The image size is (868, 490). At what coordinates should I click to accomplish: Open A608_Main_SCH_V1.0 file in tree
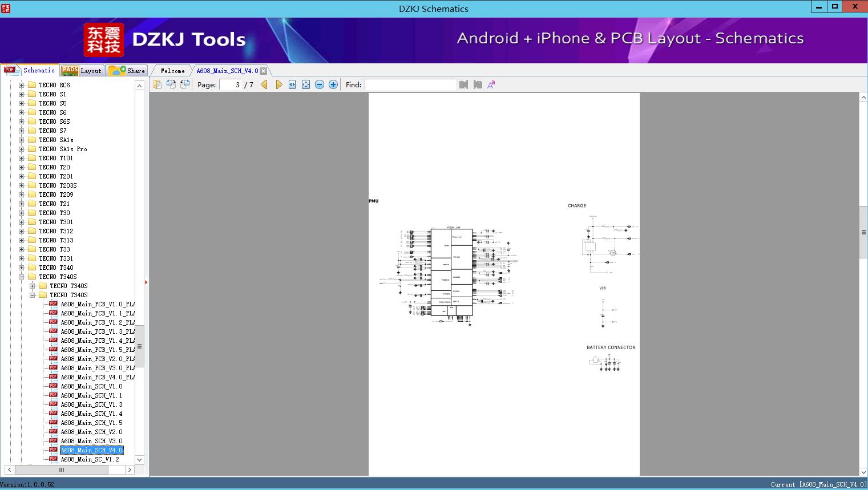(91, 386)
